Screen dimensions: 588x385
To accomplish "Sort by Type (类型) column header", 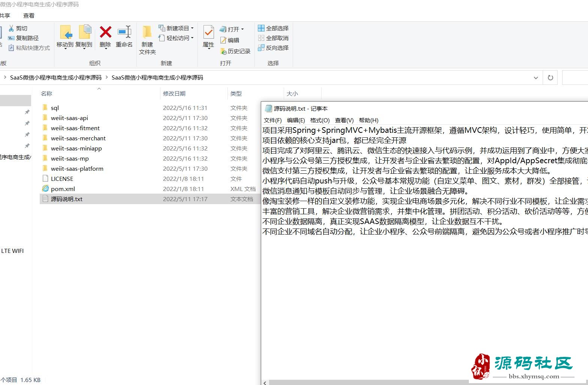I will 256,93.
